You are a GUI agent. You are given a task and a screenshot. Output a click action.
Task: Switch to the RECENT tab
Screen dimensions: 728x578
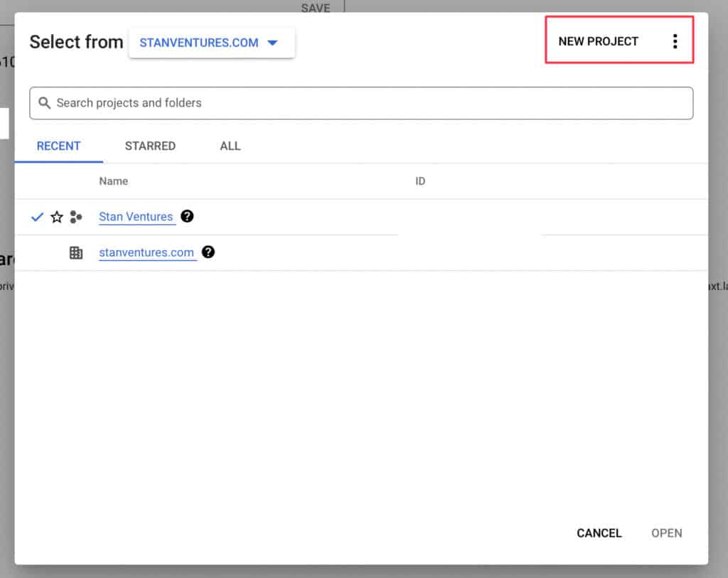click(58, 146)
